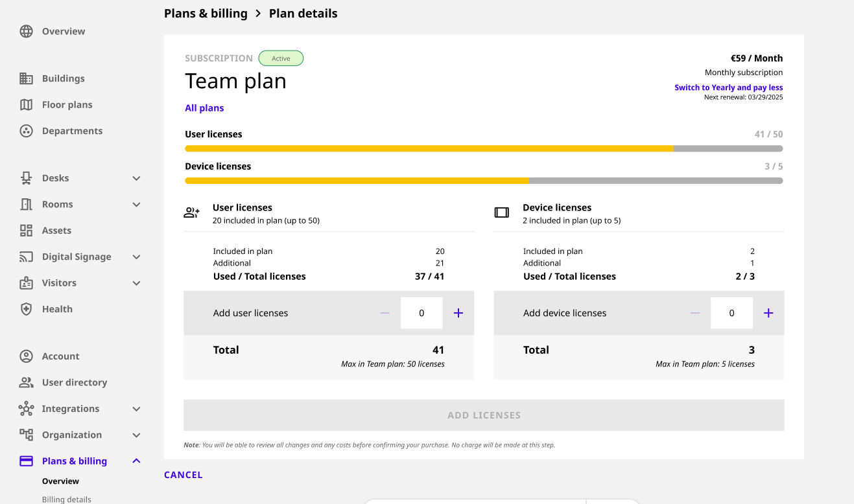Open Billing details submenu item
854x504 pixels.
point(67,499)
